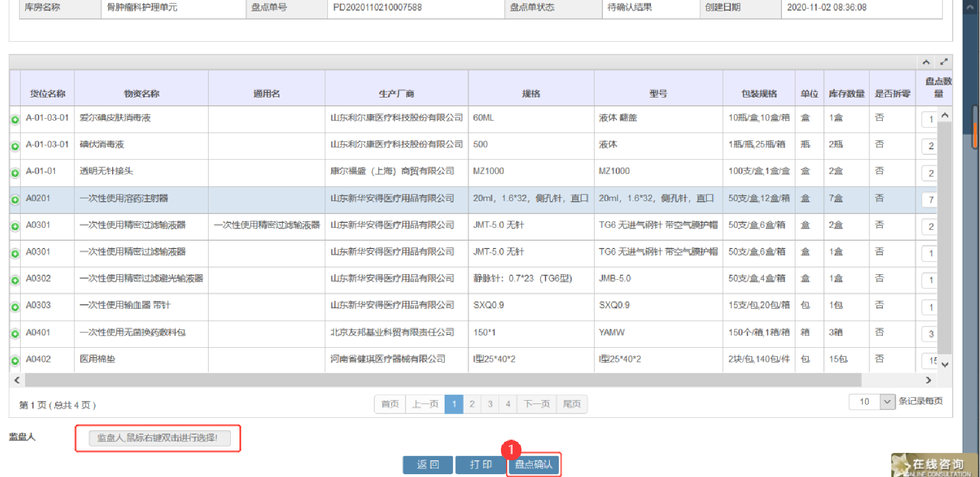This screenshot has height=477, width=980.
Task: Go to page 1 in pagination
Action: pos(454,404)
